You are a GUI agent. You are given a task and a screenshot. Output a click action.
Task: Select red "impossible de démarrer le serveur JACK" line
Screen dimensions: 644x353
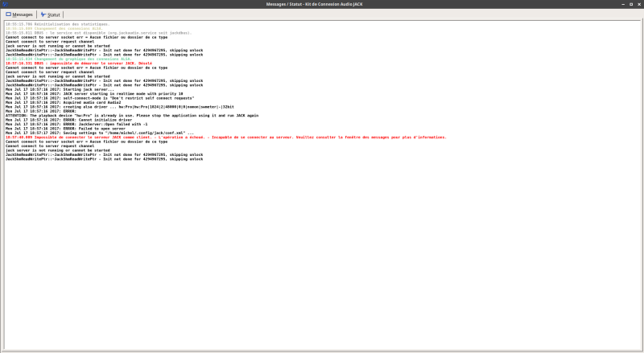78,64
